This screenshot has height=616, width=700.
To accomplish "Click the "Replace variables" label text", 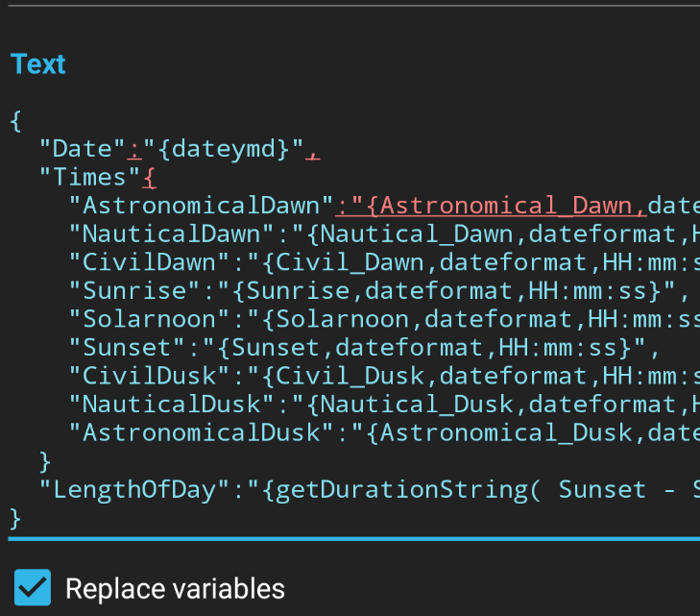I will pos(175,588).
